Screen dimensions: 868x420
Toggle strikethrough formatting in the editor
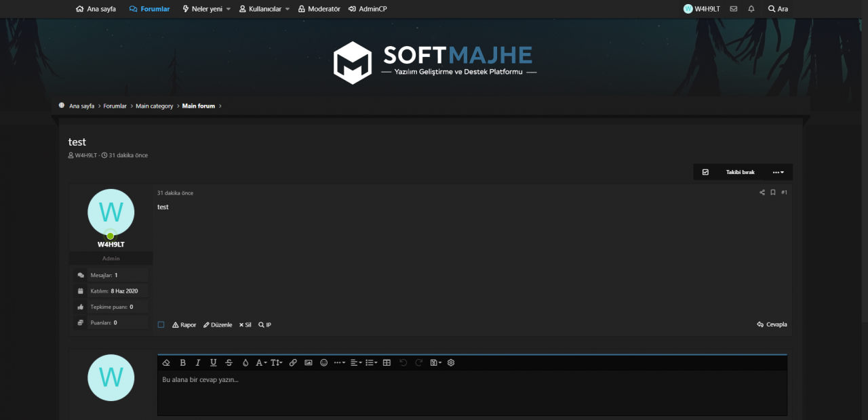point(229,362)
